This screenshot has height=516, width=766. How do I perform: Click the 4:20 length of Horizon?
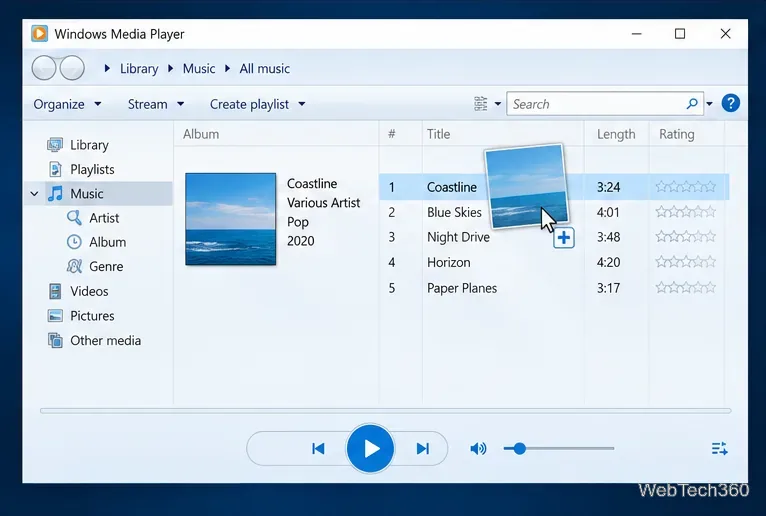point(608,262)
